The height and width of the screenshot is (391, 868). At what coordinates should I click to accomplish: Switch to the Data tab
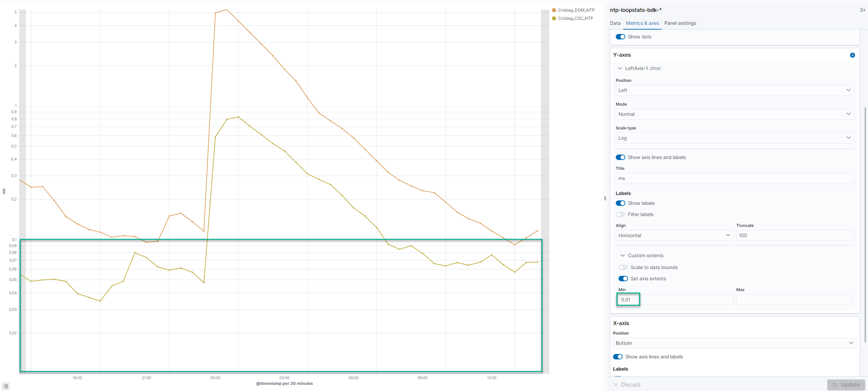pos(615,23)
